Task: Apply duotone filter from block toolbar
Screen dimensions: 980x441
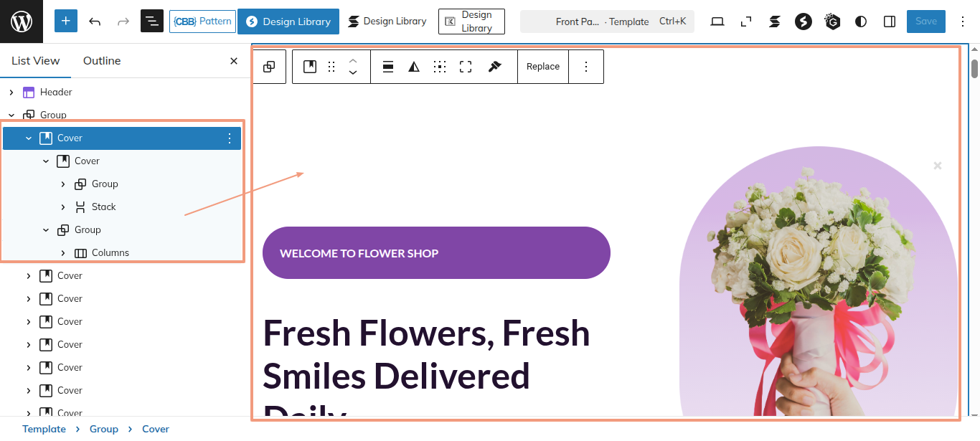Action: (x=414, y=67)
